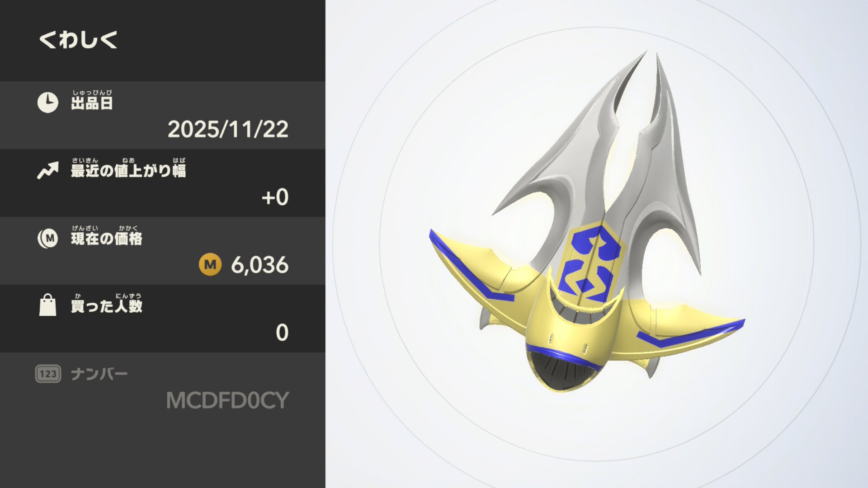This screenshot has height=488, width=868.
Task: Click the M coin icon beside 現在の価格
Action: pyautogui.click(x=48, y=238)
